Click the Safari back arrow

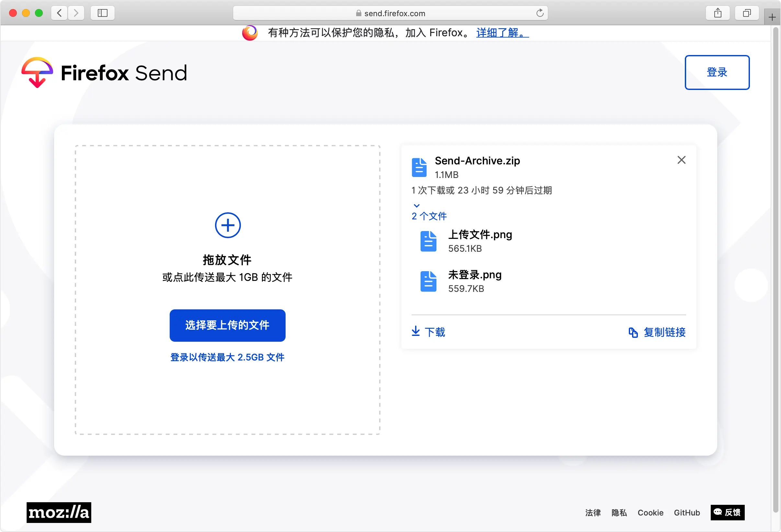point(60,13)
